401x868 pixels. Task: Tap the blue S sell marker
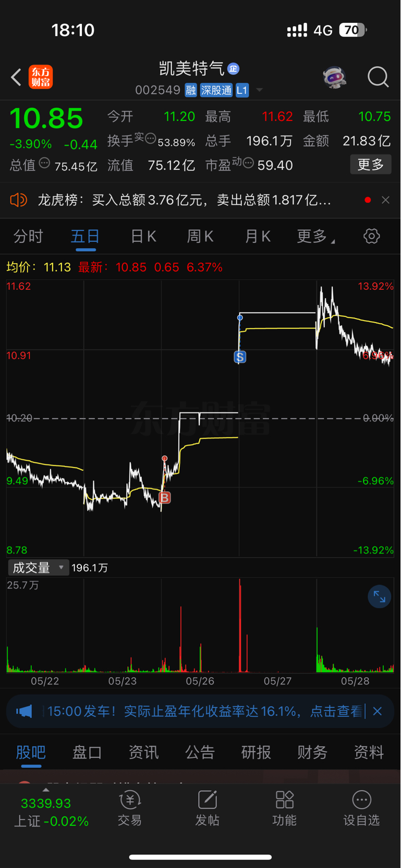(x=240, y=357)
